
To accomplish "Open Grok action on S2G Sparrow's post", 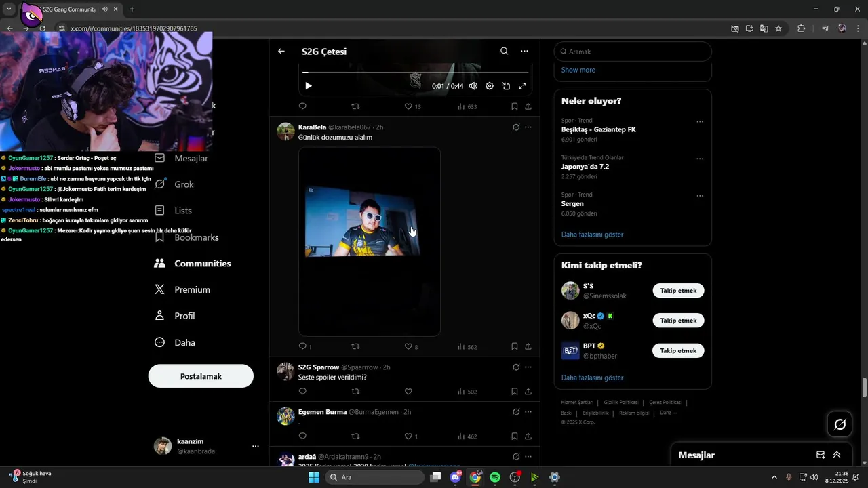I will click(516, 367).
